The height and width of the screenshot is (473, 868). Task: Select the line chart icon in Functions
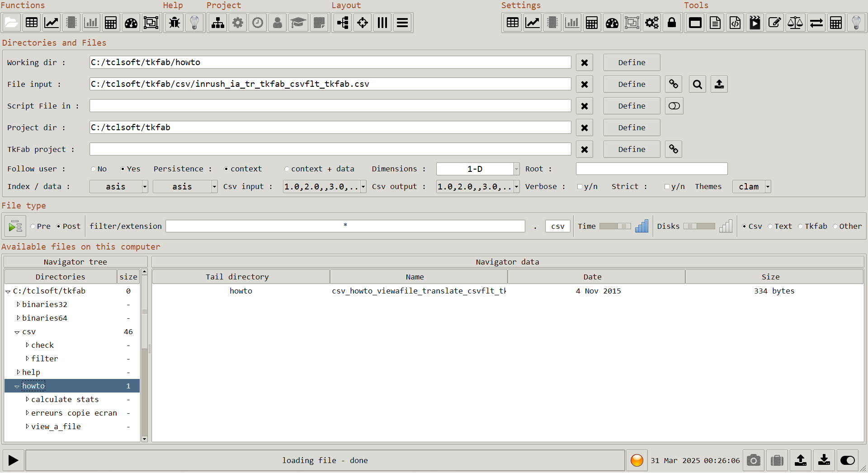pyautogui.click(x=52, y=23)
